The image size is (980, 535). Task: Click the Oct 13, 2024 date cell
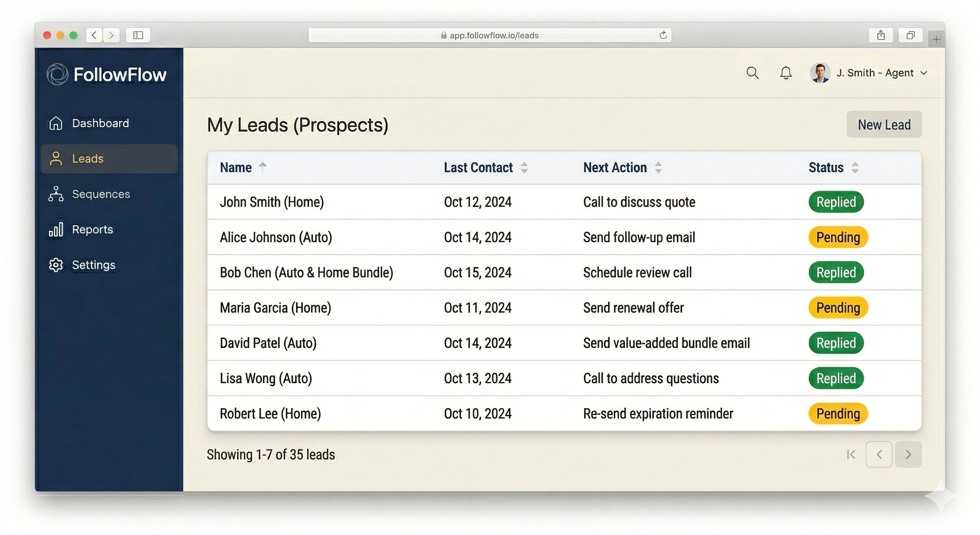(x=478, y=379)
